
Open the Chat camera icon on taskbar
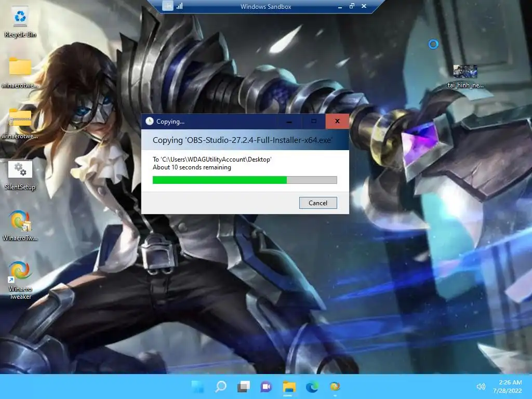point(266,387)
